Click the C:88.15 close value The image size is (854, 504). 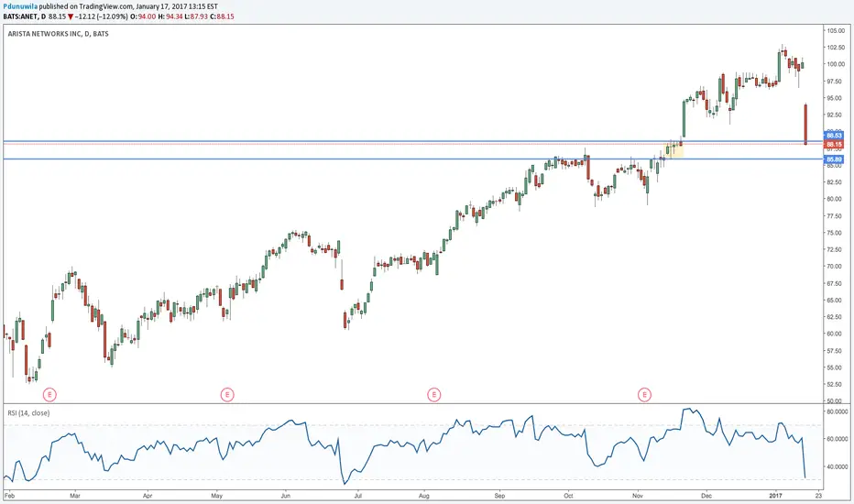coord(222,16)
